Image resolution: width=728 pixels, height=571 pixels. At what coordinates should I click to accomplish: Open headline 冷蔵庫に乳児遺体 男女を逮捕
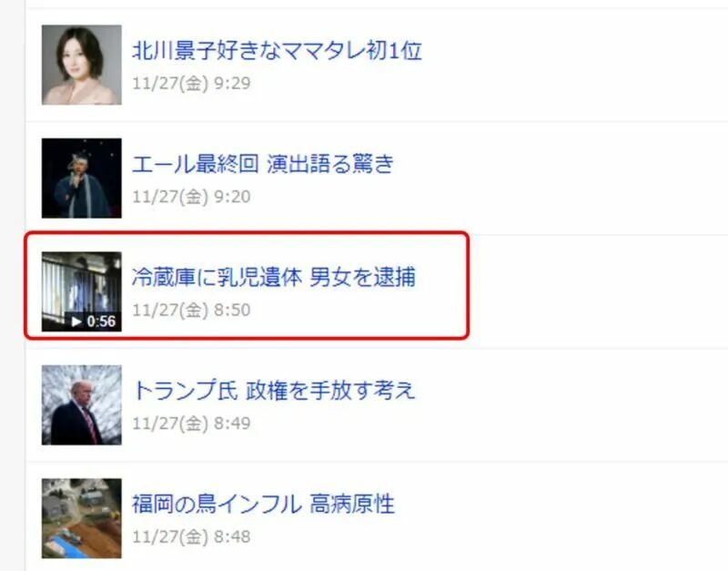pos(274,277)
